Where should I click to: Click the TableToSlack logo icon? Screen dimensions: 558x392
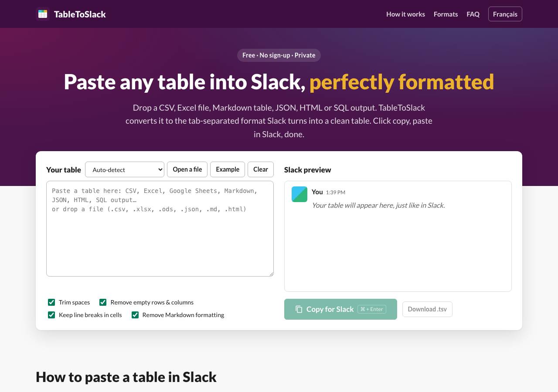43,14
